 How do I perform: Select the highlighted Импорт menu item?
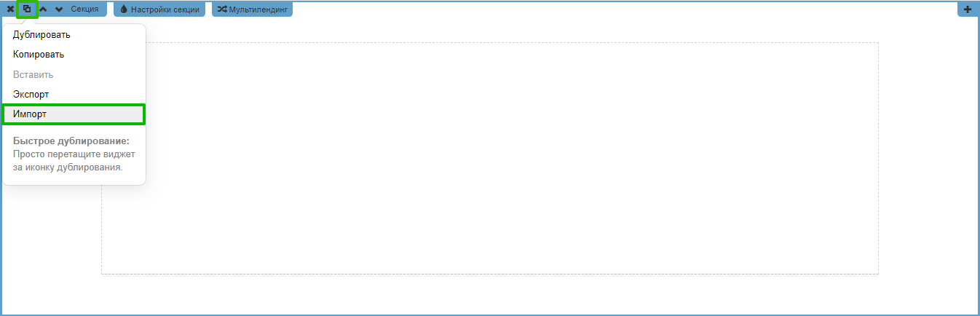[30, 114]
